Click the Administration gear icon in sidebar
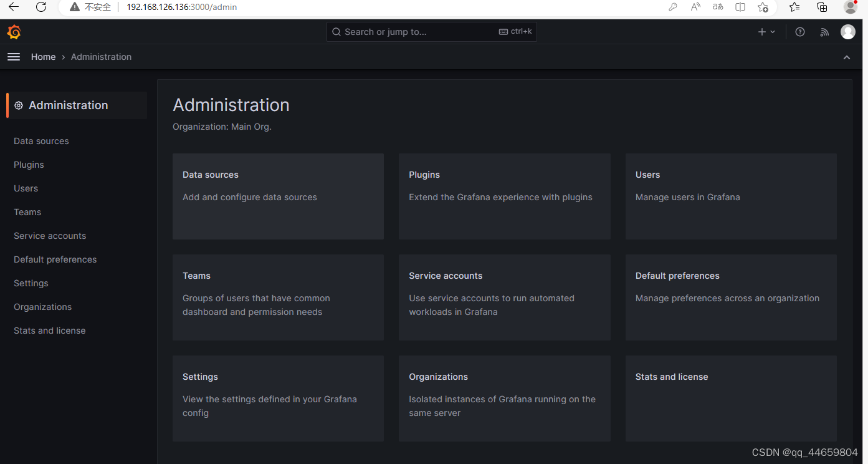This screenshot has width=868, height=464. pos(19,105)
